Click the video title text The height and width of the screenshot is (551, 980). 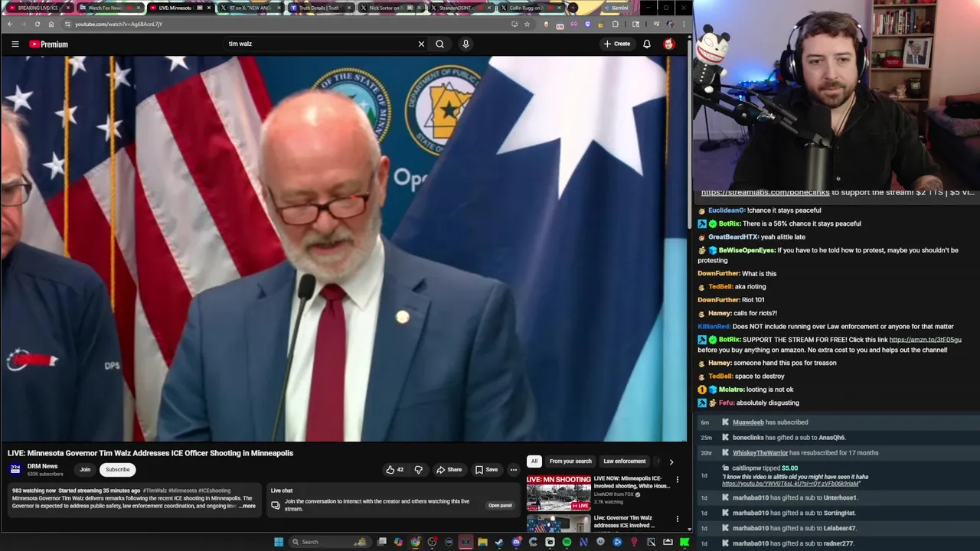point(150,453)
